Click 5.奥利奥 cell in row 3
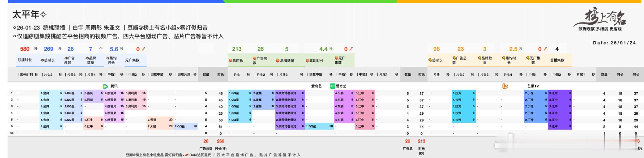 click(136, 106)
